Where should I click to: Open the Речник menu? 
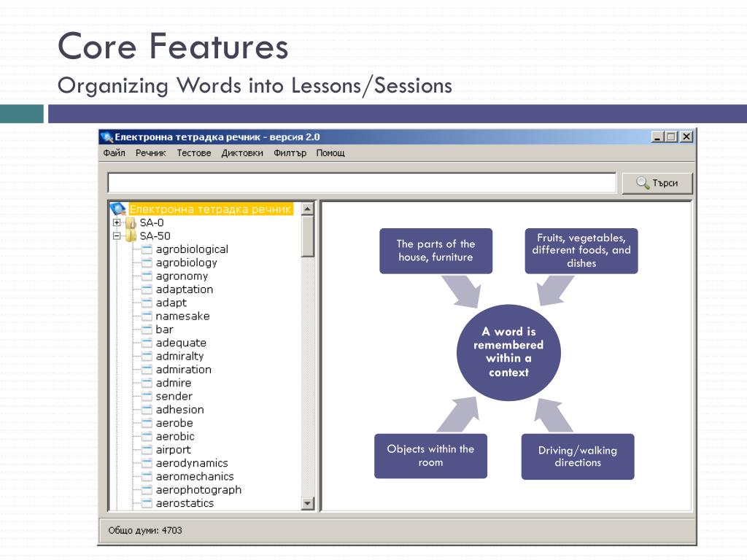coord(150,153)
